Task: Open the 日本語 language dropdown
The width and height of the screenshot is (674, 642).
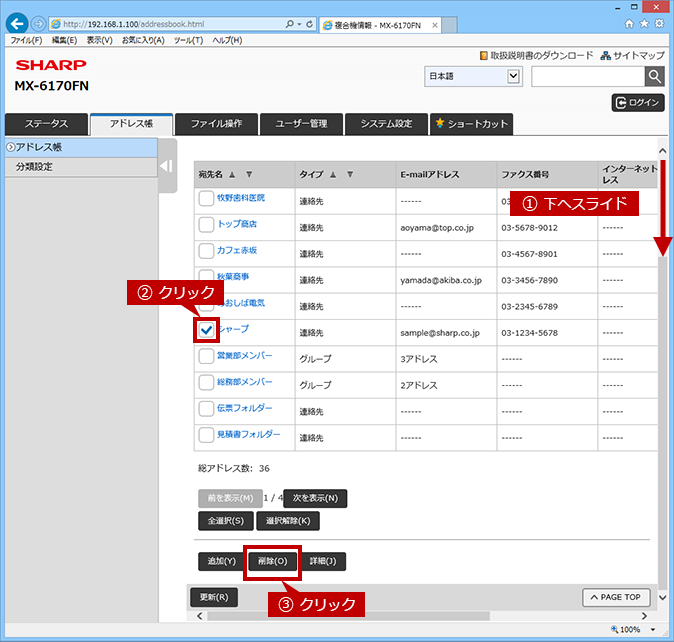Action: 474,76
